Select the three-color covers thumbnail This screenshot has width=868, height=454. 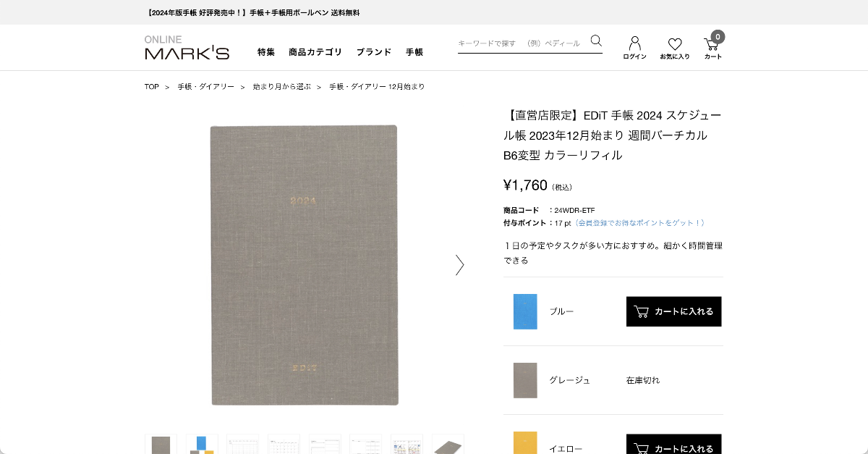[202, 444]
